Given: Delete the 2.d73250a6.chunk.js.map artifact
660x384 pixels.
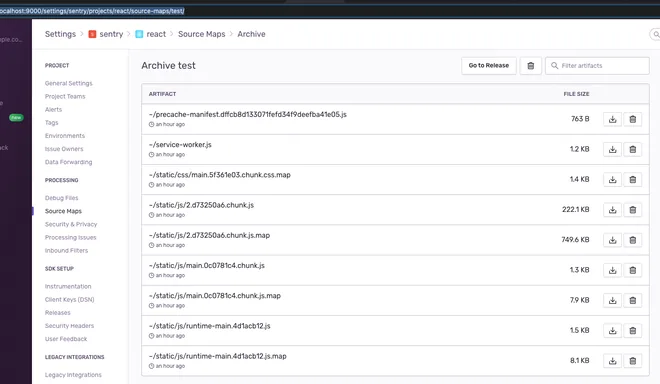Looking at the screenshot, I should pos(633,240).
